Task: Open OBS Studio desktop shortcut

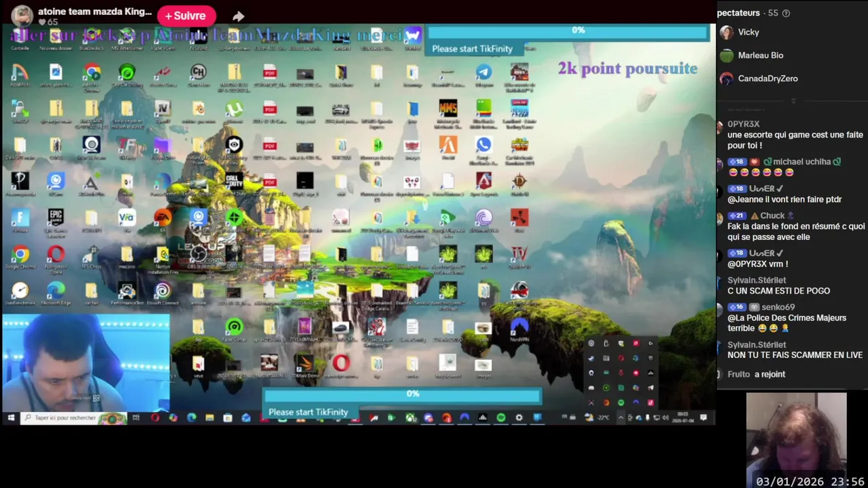Action: click(198, 254)
